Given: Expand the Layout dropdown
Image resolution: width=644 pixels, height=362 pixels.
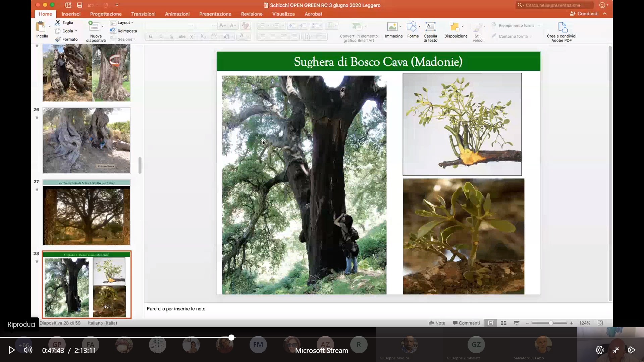Looking at the screenshot, I should [x=125, y=22].
